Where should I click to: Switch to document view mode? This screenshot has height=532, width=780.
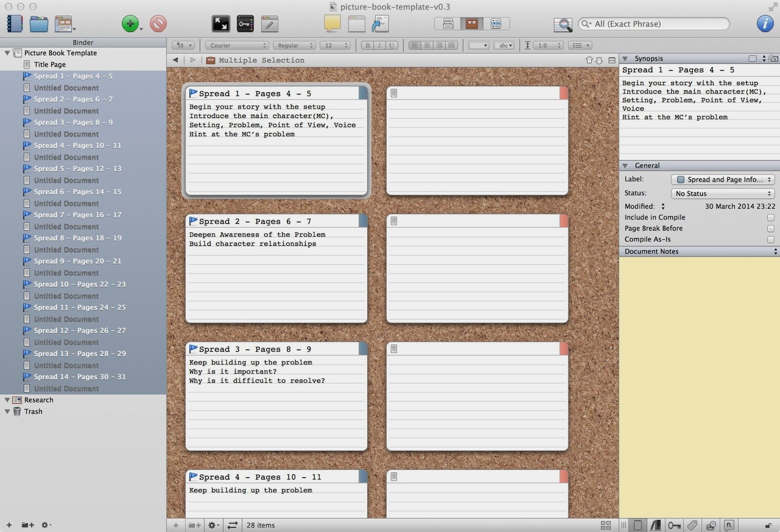[x=448, y=23]
